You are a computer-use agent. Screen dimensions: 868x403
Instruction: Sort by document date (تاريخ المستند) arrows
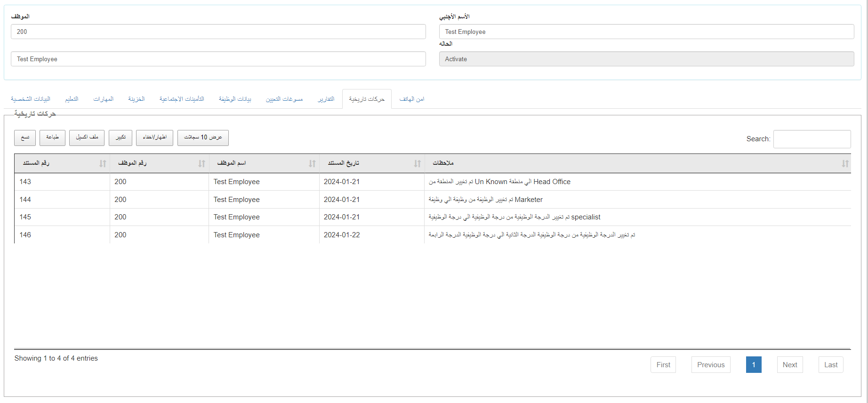point(417,163)
